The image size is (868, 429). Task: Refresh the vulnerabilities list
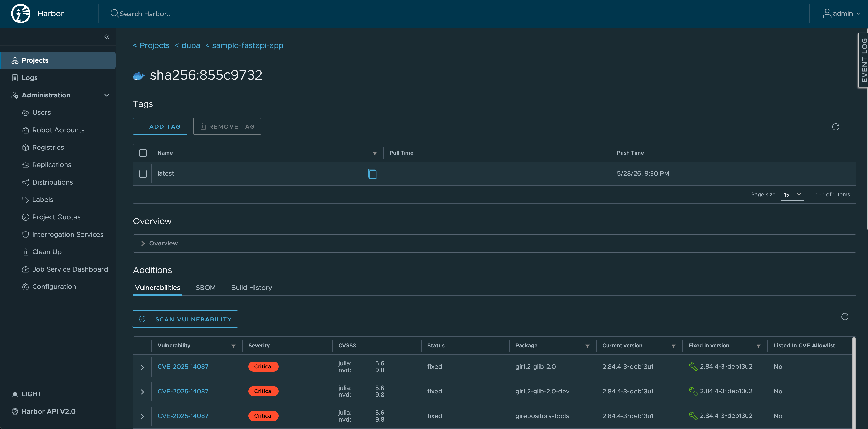[x=845, y=316]
